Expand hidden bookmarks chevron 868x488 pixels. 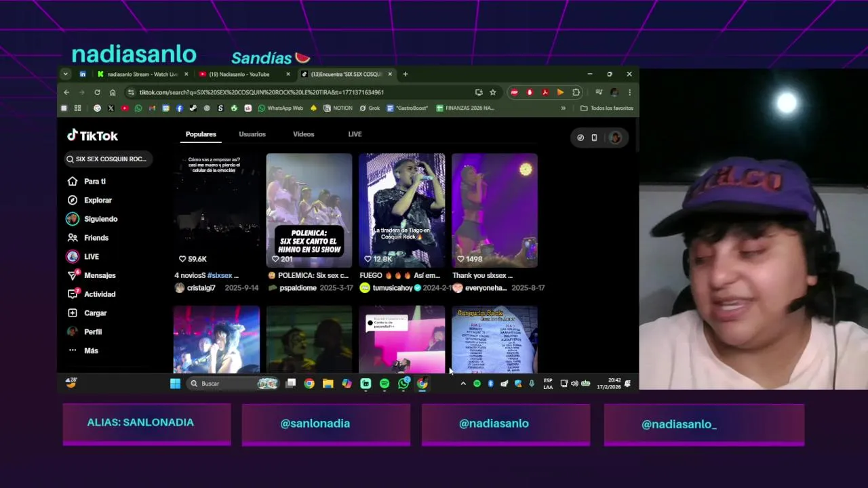pos(563,108)
